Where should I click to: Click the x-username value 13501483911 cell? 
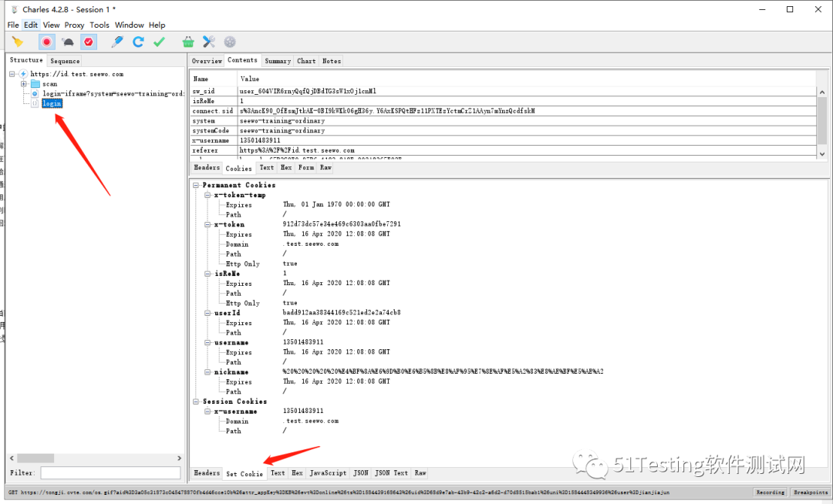tap(527, 140)
